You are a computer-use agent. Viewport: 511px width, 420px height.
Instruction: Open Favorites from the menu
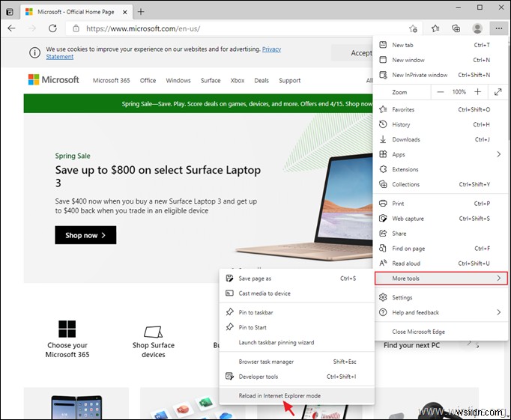pos(441,109)
